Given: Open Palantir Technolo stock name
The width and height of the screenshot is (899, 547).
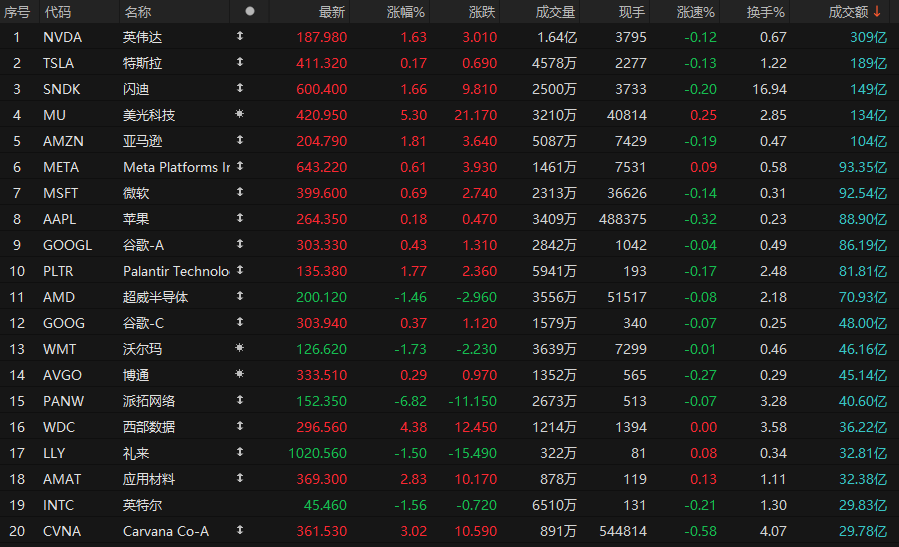Looking at the screenshot, I should tap(177, 271).
